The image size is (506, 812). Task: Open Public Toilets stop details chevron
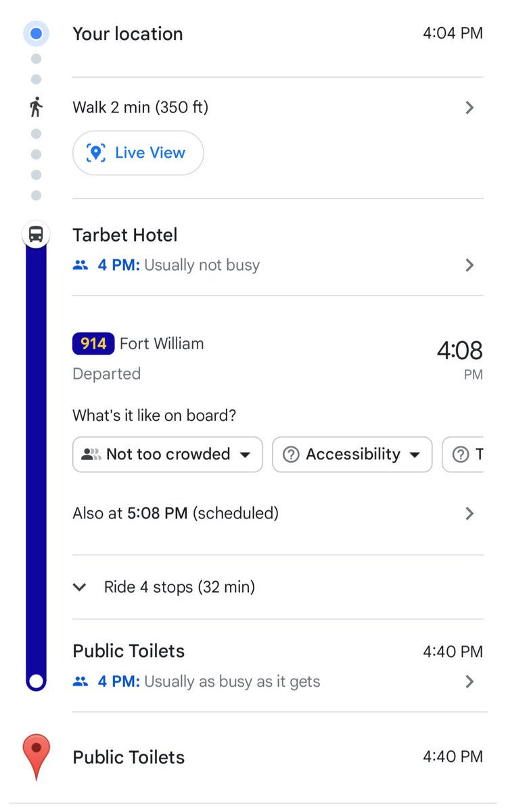(x=469, y=681)
